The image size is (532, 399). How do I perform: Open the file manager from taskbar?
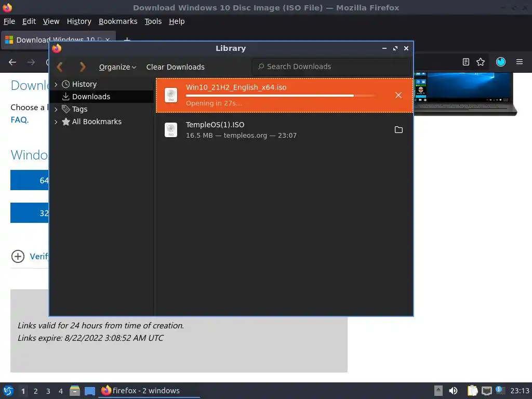[x=75, y=391]
